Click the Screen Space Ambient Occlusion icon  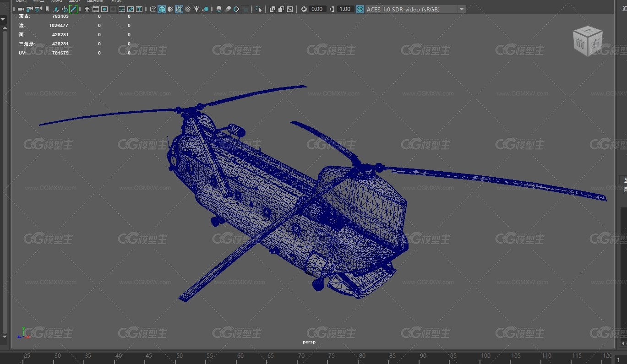[x=219, y=9]
